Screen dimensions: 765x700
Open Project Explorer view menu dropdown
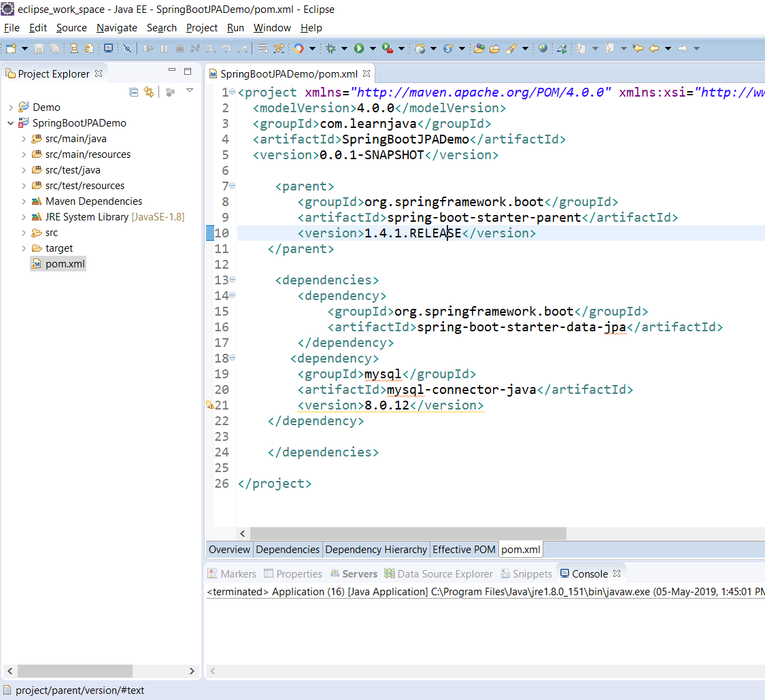click(190, 91)
